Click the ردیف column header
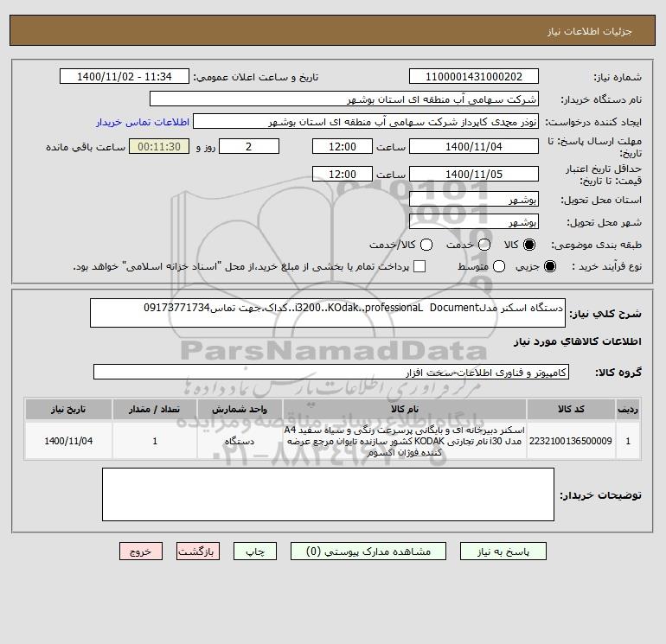Screen dimensions: 666x644 [x=628, y=409]
